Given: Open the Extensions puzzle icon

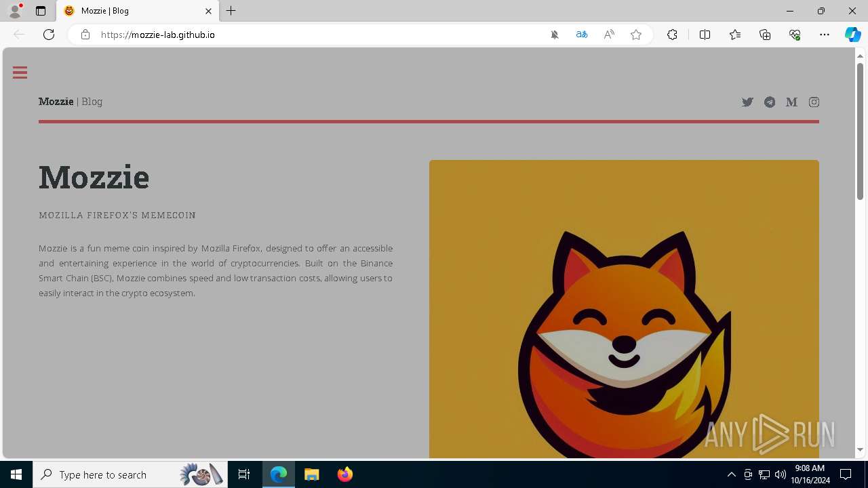Looking at the screenshot, I should (672, 35).
